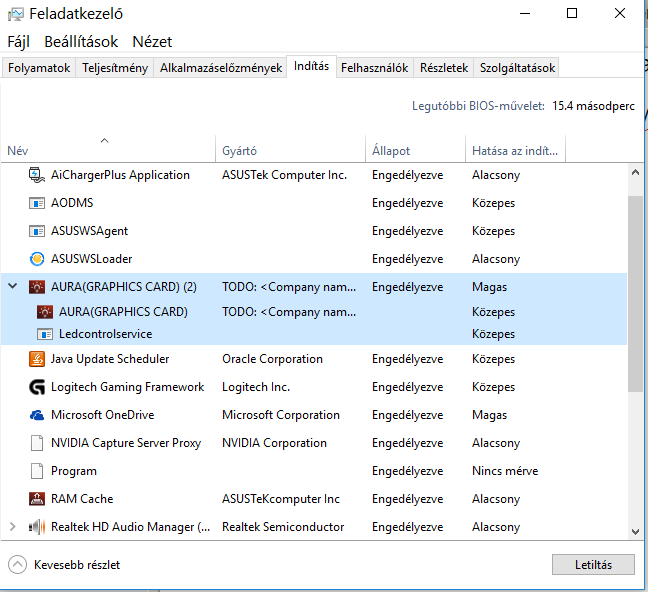This screenshot has height=592, width=648.
Task: Click the Program row file icon
Action: (37, 471)
